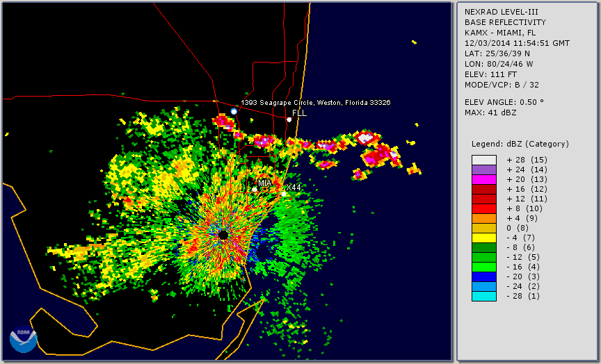Click the BASE REFLECTIVITY product text
The height and width of the screenshot is (364, 601).
(x=505, y=22)
